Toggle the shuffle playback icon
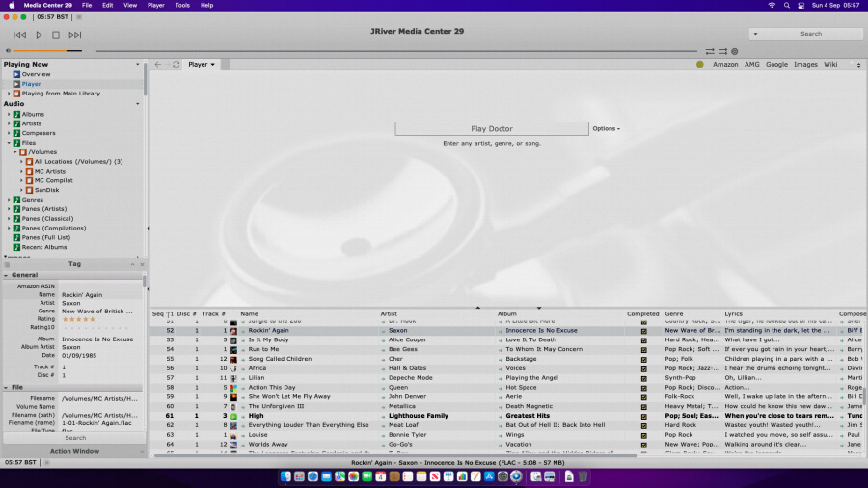Screen dimensions: 868x488 [x=722, y=51]
